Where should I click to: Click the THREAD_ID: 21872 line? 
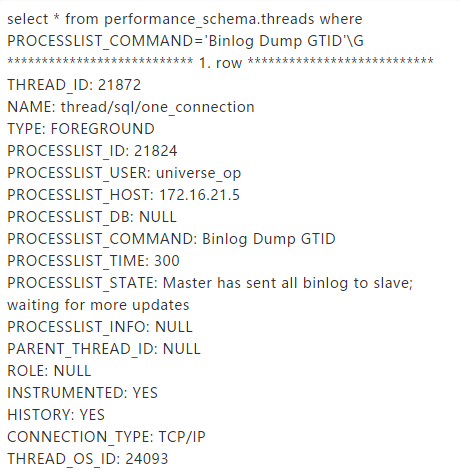[74, 85]
